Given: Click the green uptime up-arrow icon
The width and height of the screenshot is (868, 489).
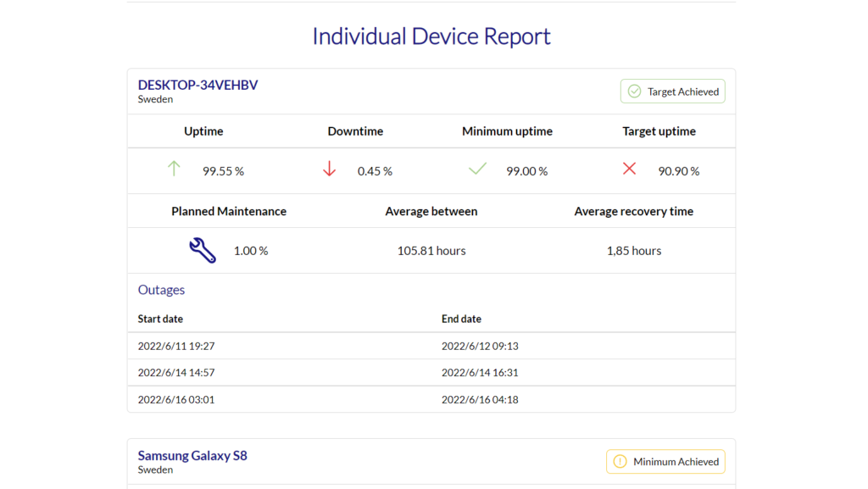Looking at the screenshot, I should coord(174,169).
